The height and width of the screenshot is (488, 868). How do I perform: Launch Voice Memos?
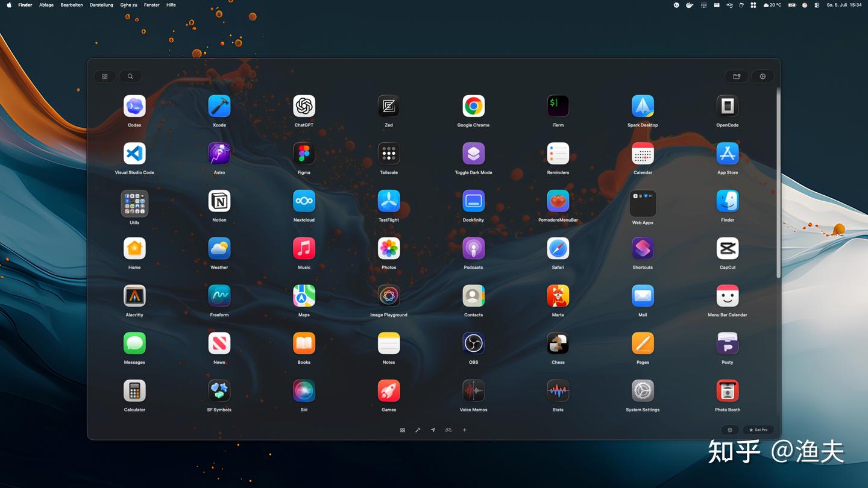(473, 391)
